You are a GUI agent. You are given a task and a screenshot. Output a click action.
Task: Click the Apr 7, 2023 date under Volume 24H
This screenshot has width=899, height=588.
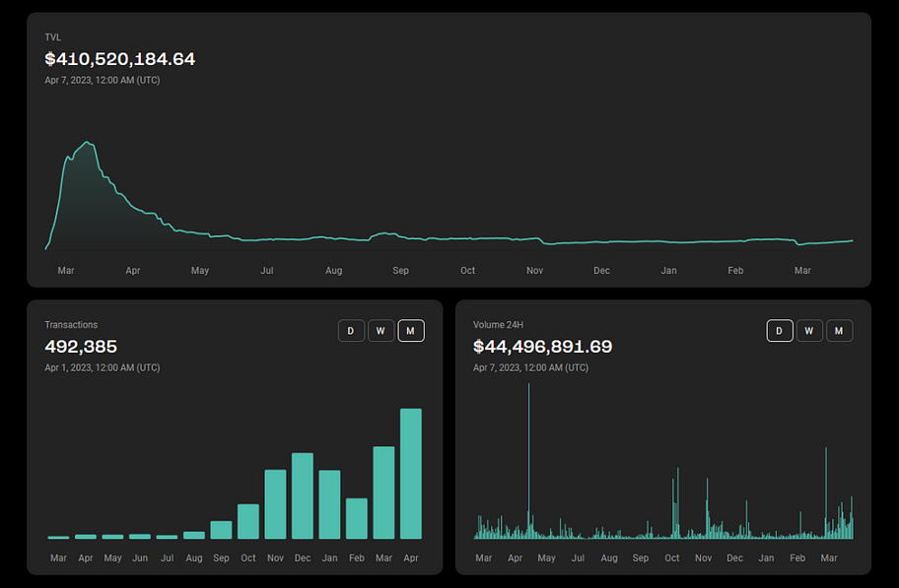pos(530,368)
